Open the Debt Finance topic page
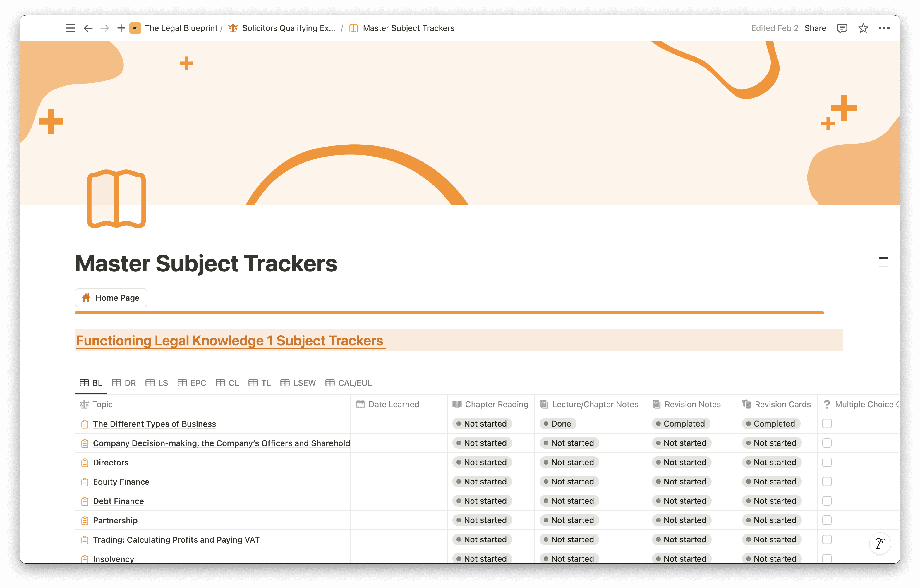Screen dimensions: 920x588 (x=119, y=501)
